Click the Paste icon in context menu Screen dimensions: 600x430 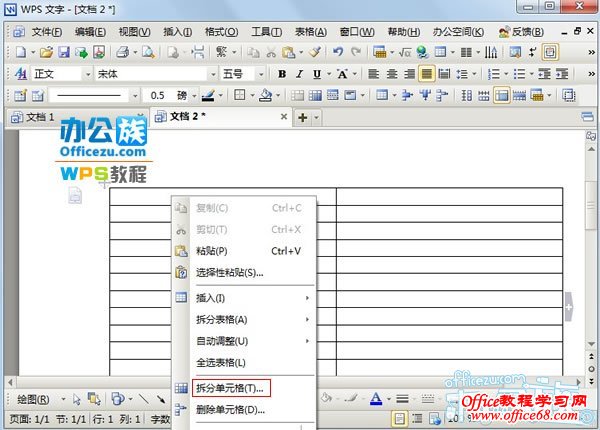pyautogui.click(x=181, y=251)
